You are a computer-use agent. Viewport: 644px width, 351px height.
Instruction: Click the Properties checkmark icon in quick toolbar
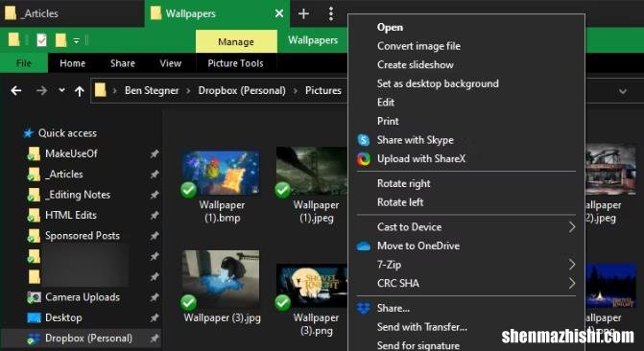click(x=41, y=40)
